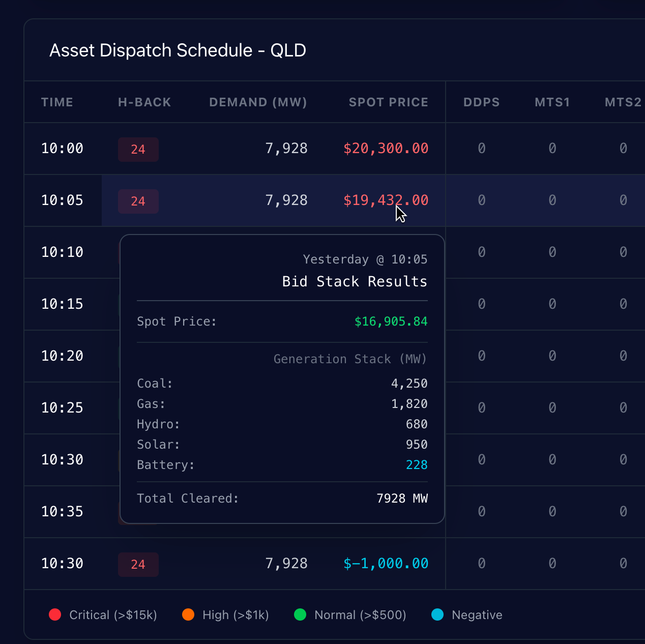The height and width of the screenshot is (644, 645).
Task: Click the Asset Dispatch Schedule - QLD title
Action: tap(178, 50)
